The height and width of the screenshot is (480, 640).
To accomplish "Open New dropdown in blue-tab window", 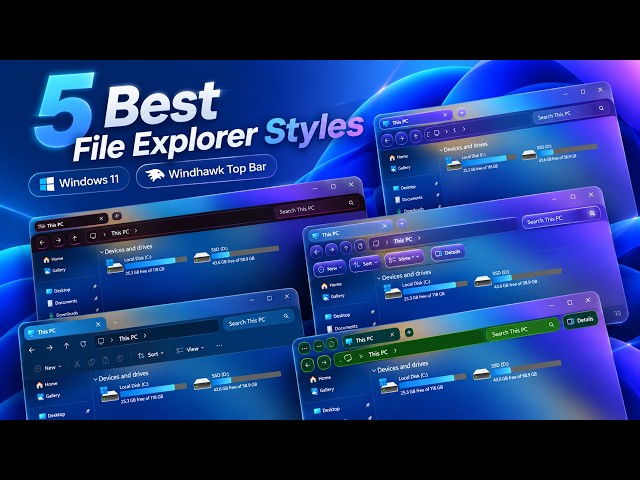I will tap(49, 367).
